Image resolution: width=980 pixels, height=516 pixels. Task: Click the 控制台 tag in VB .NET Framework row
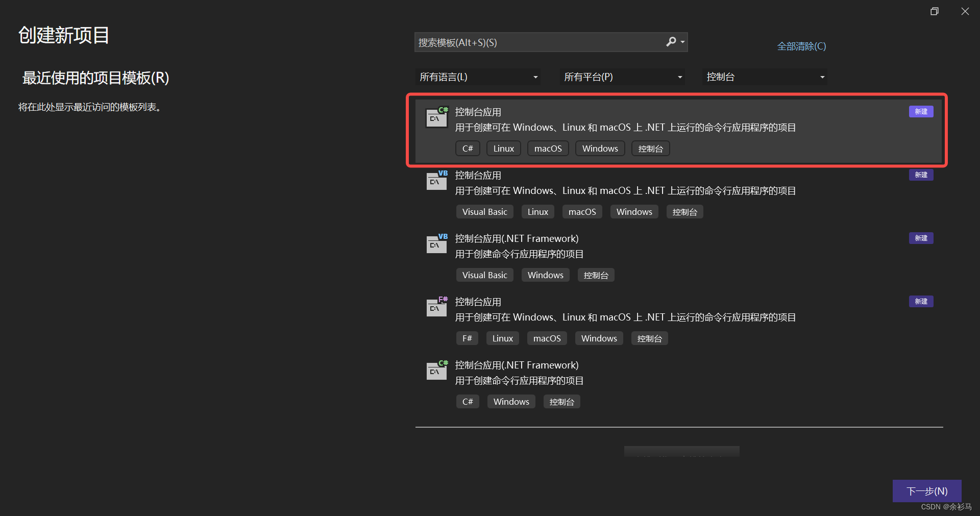click(x=596, y=275)
